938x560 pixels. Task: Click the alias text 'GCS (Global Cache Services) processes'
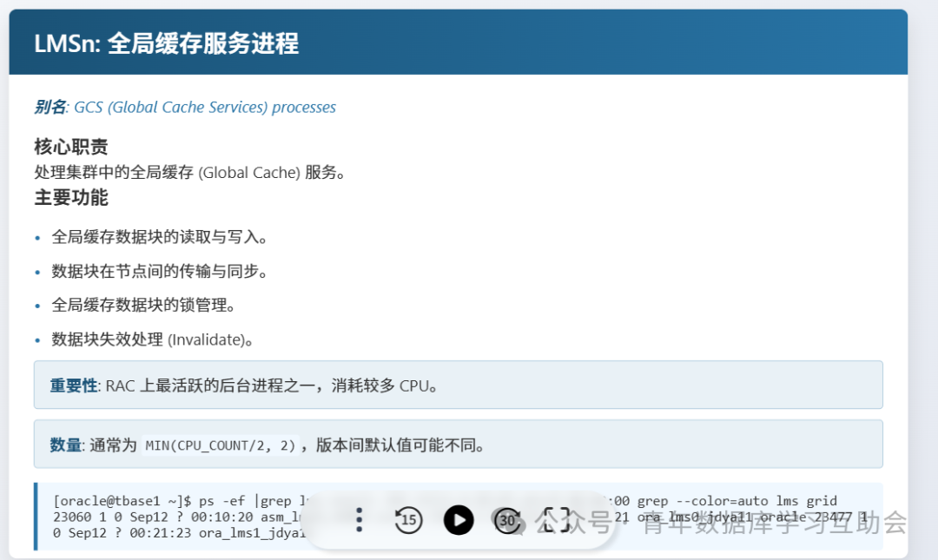[205, 107]
